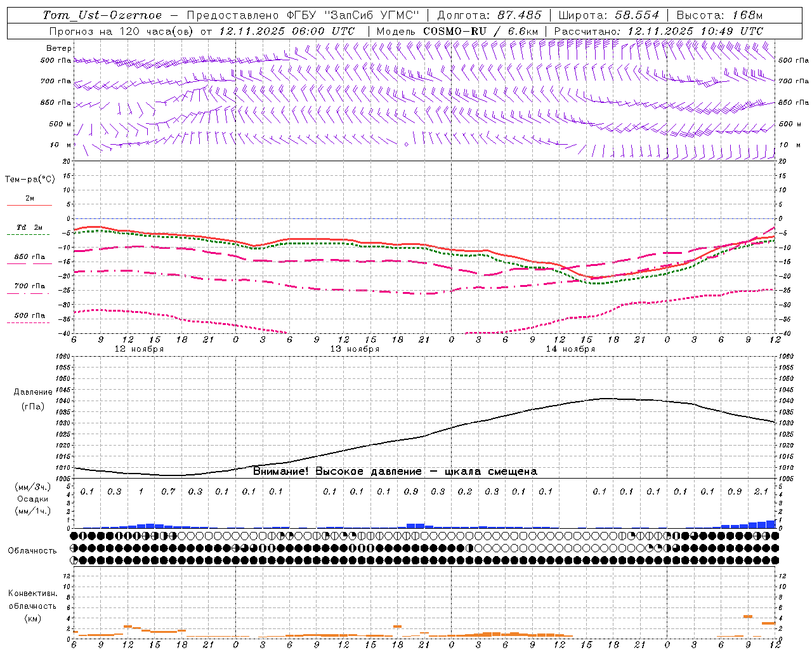Click the warning 'Внимание! Высокое давление – шкала смещена'
This screenshot has width=812, height=650.
click(x=395, y=472)
